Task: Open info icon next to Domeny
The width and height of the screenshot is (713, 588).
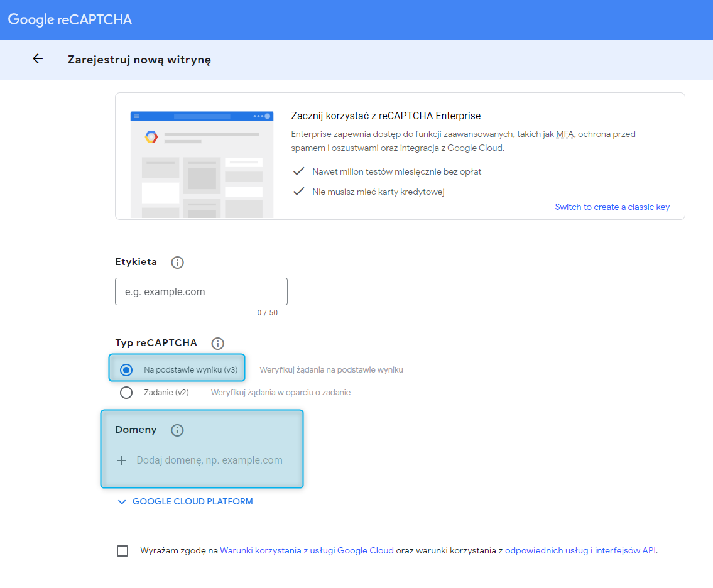Action: [x=177, y=430]
